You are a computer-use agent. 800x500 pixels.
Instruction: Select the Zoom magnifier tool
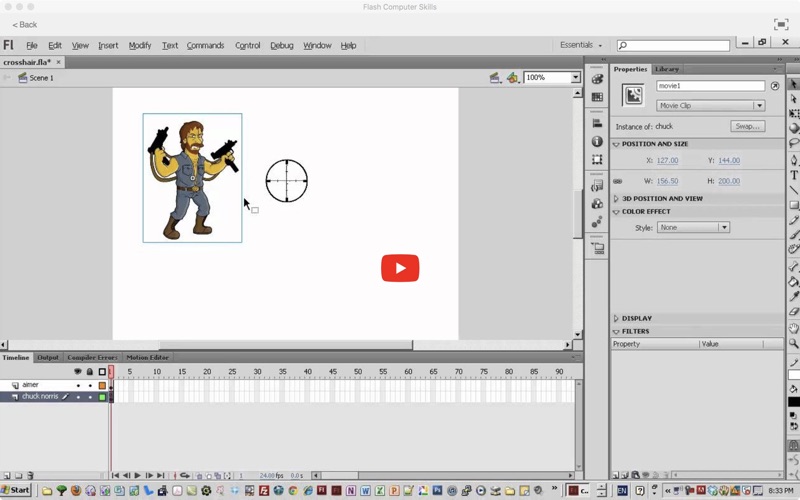pyautogui.click(x=793, y=343)
